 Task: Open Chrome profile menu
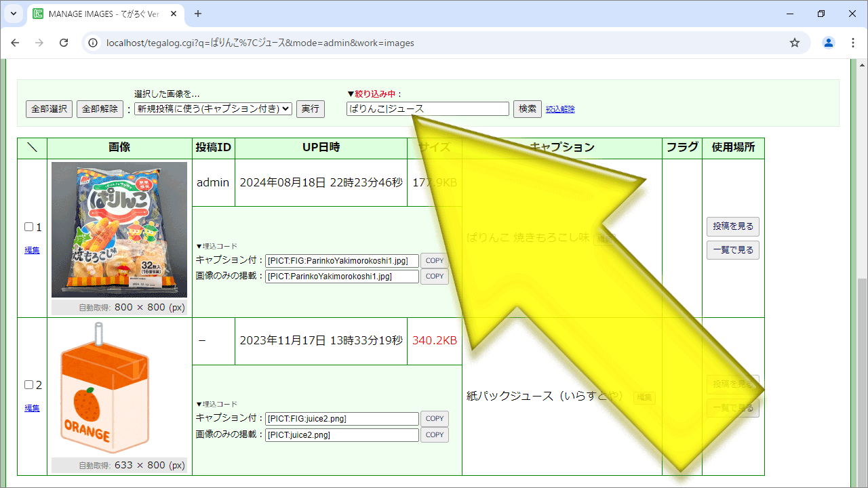click(829, 43)
